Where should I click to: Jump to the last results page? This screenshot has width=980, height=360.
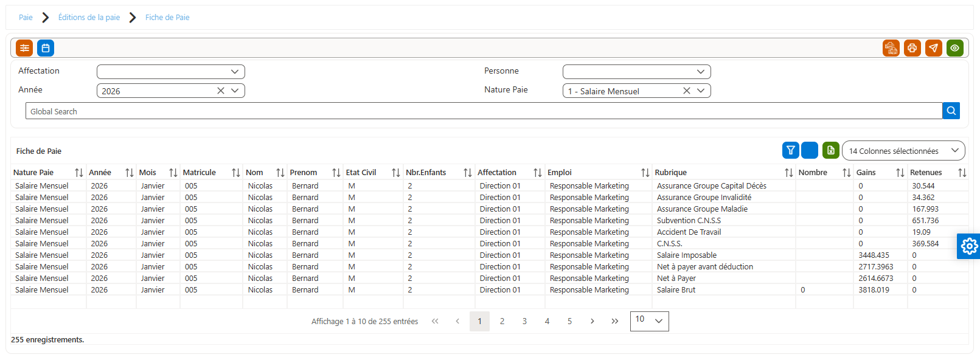(x=614, y=321)
